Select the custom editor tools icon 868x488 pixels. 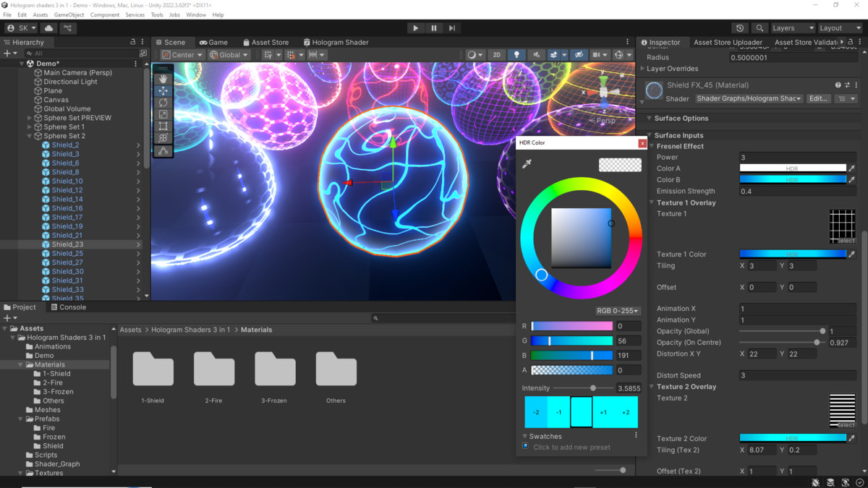(163, 151)
